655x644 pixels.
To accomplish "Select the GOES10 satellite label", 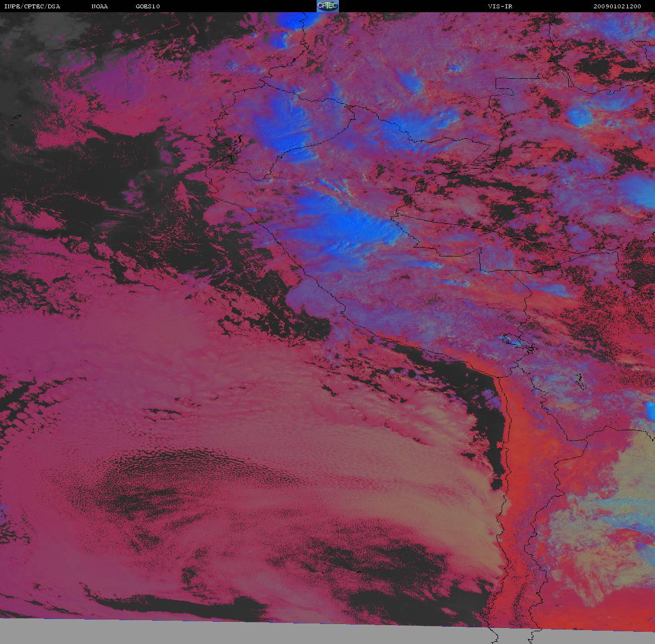I will point(148,6).
